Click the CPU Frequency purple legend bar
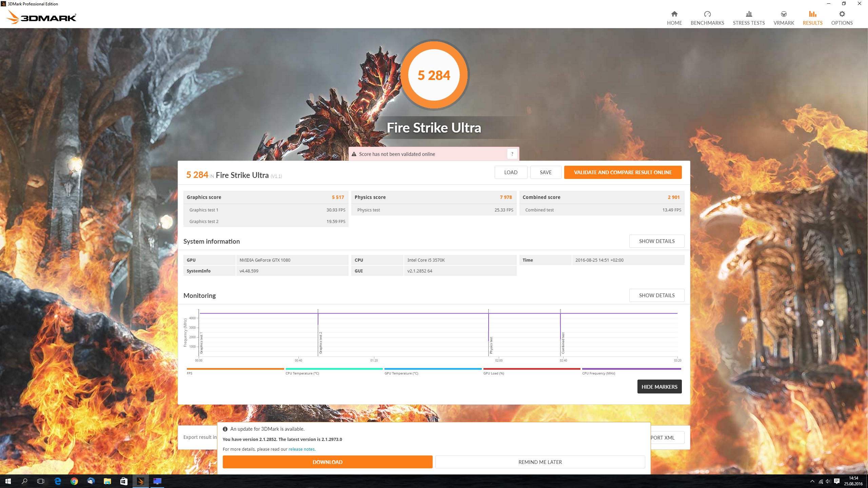868x488 pixels. [631, 369]
